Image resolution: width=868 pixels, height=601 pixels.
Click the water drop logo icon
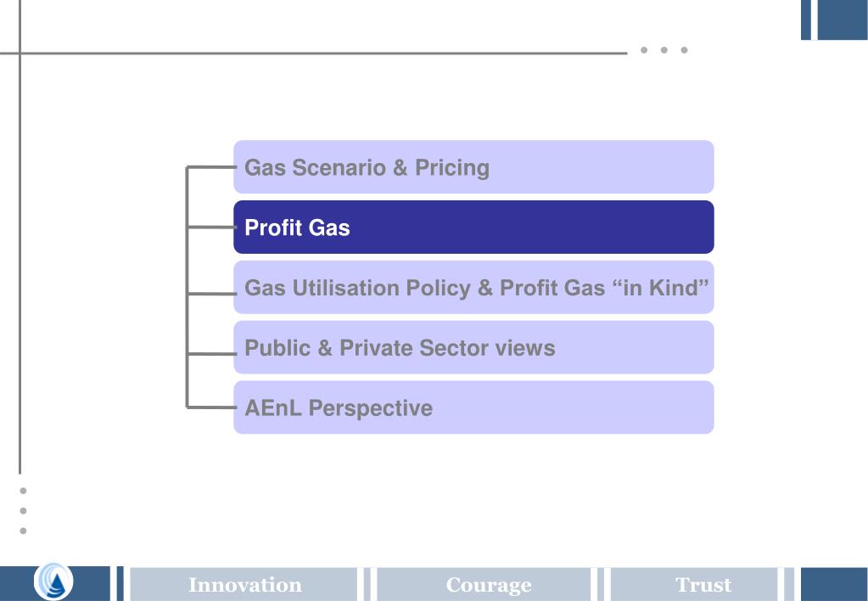[53, 581]
